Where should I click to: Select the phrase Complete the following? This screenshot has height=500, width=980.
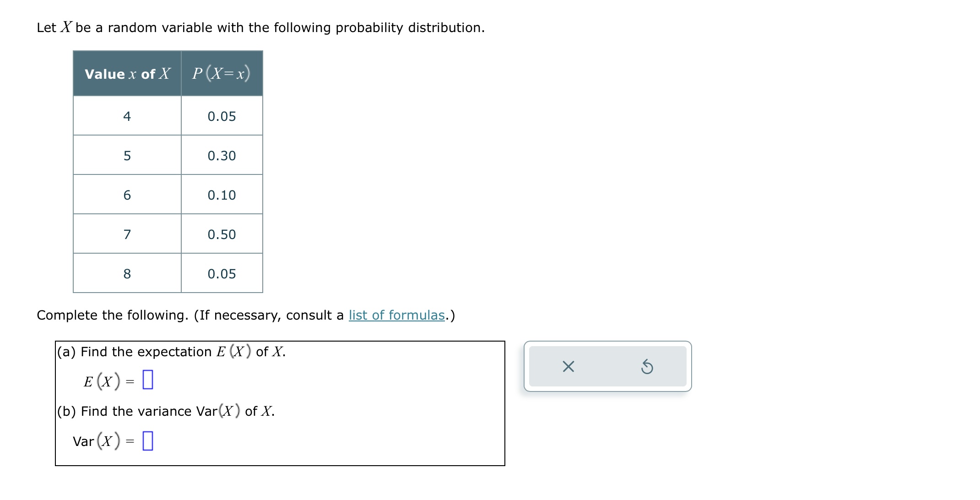coord(112,315)
